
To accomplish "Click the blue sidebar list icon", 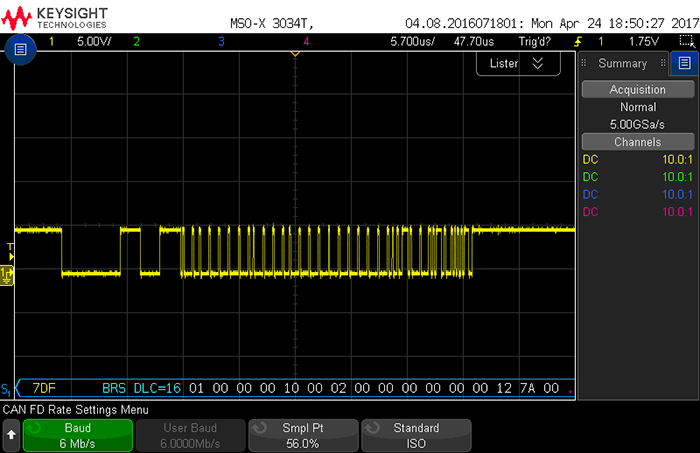I will tap(685, 63).
